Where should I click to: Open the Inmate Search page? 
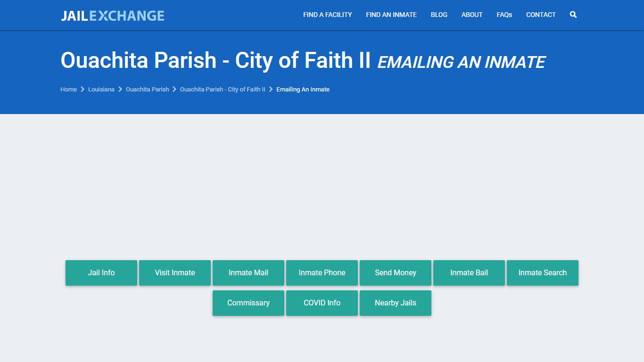(542, 272)
